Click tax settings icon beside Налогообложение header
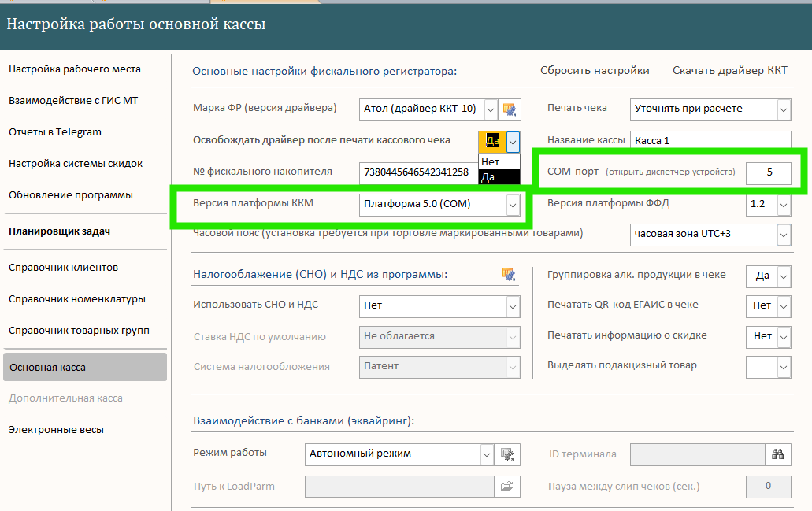The width and height of the screenshot is (812, 511). pos(509,274)
